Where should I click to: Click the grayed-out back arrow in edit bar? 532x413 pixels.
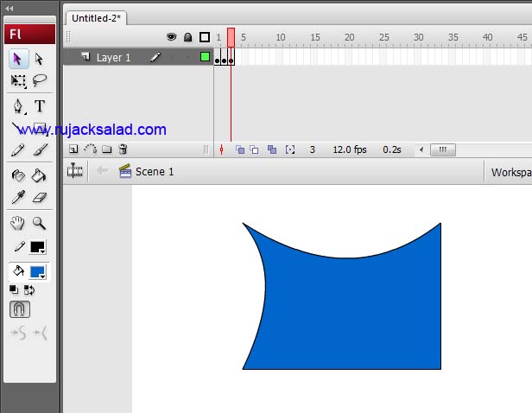pyautogui.click(x=102, y=170)
